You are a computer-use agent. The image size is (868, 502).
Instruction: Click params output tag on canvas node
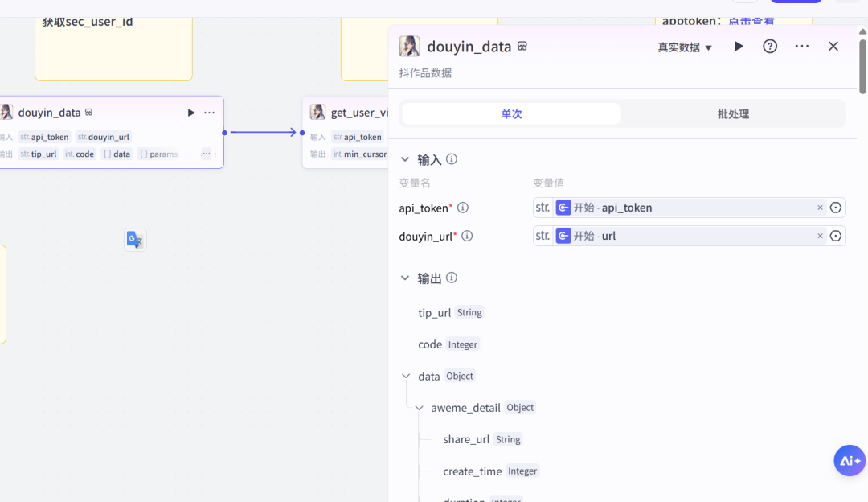(158, 154)
